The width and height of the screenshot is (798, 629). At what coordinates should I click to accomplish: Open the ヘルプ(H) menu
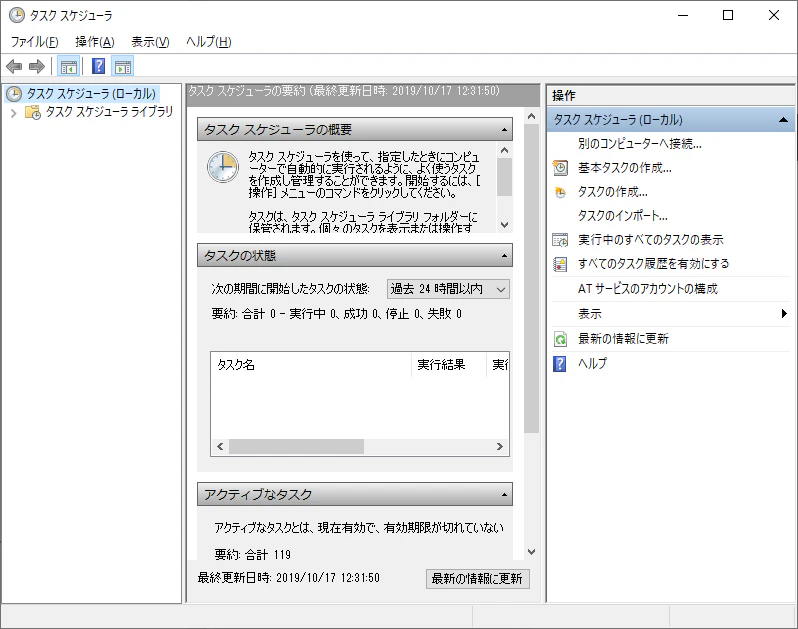[x=209, y=42]
